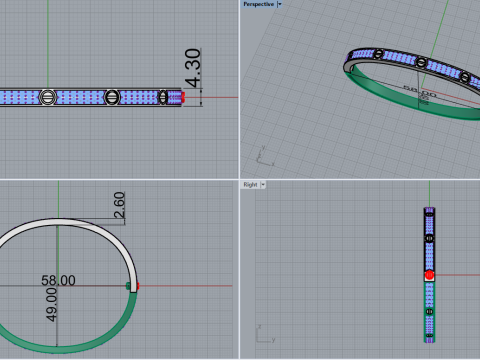Select the 58.00 dimension in front view
The height and width of the screenshot is (360, 480).
pyautogui.click(x=58, y=280)
